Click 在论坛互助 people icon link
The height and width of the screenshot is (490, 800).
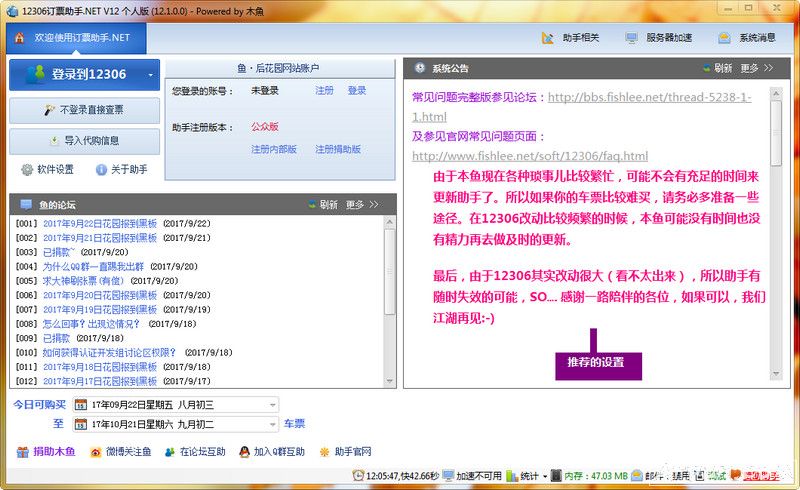point(195,452)
